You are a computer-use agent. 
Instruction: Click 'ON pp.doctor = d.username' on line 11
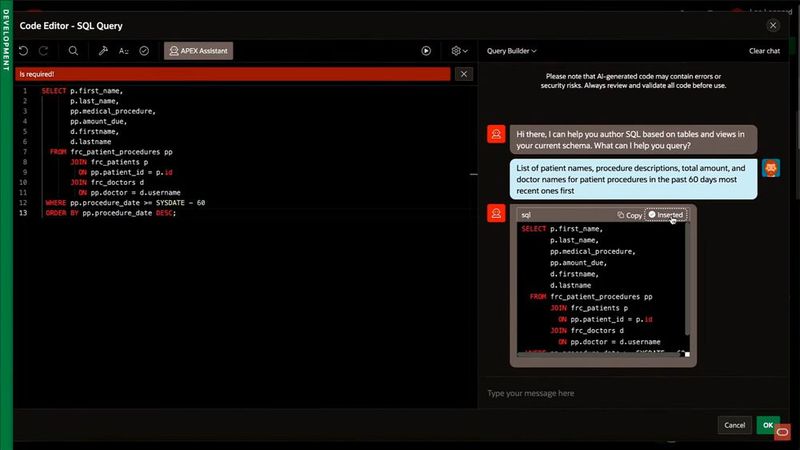click(x=129, y=192)
